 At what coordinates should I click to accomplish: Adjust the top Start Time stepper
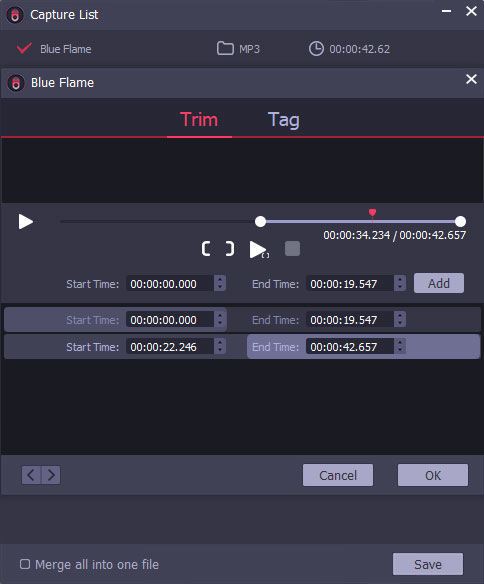click(220, 283)
